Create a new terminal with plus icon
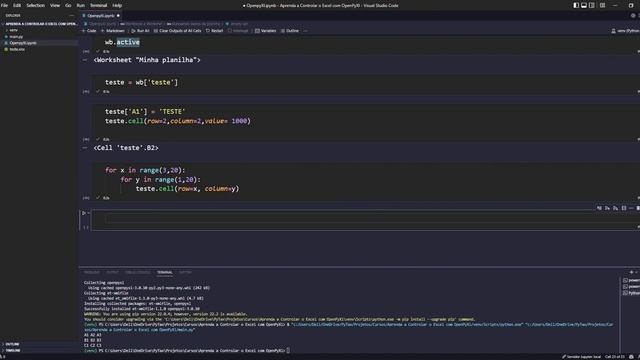Image resolution: width=640 pixels, height=360 pixels. [x=631, y=272]
